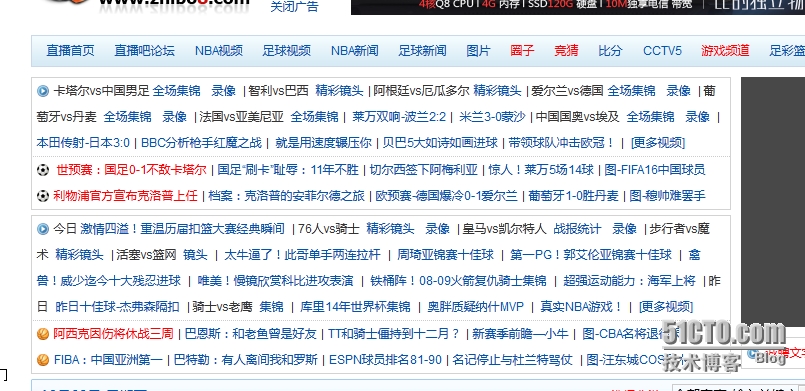Click the basketball icon beside 阿西克因伤将休战三周
Image resolution: width=805 pixels, height=391 pixels.
point(43,334)
